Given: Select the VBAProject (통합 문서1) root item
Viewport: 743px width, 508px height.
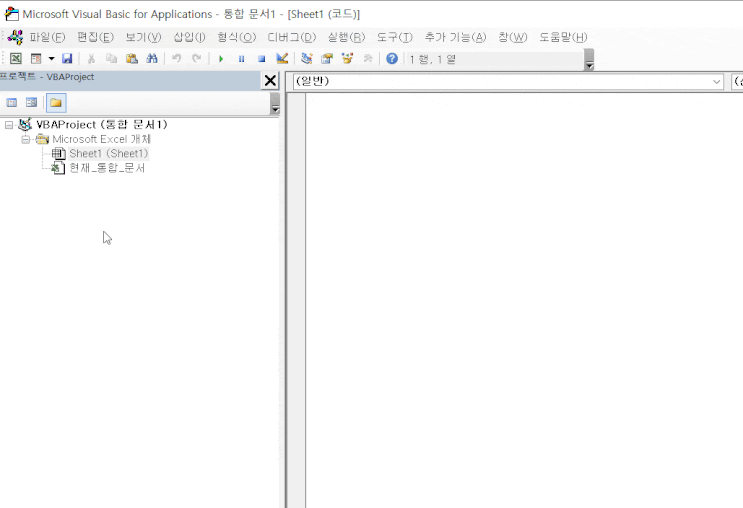Looking at the screenshot, I should coord(102,125).
